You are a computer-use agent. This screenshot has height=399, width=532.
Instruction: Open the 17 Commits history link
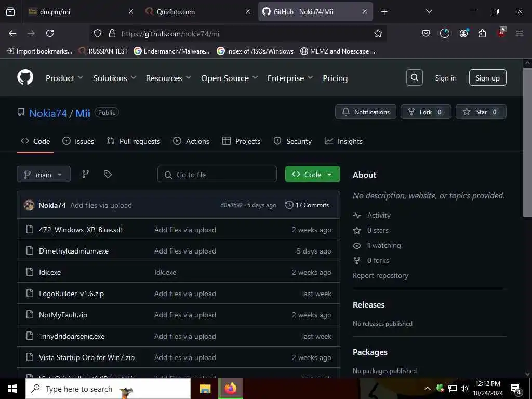(x=307, y=205)
